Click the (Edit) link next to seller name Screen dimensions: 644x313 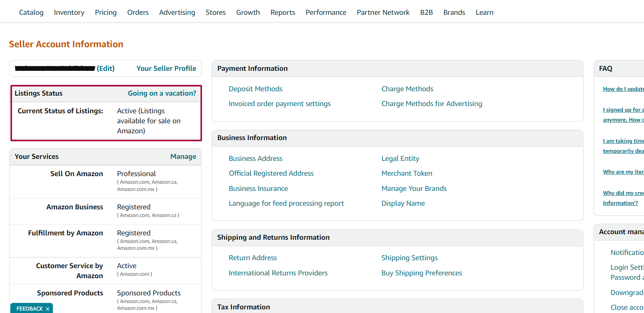(106, 68)
